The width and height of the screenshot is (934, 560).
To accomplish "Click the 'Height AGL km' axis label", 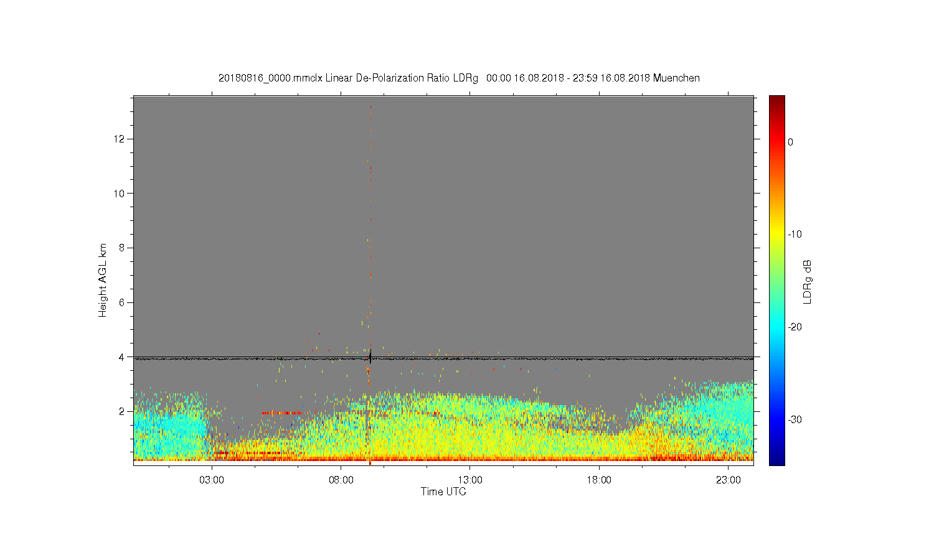I will tap(103, 280).
